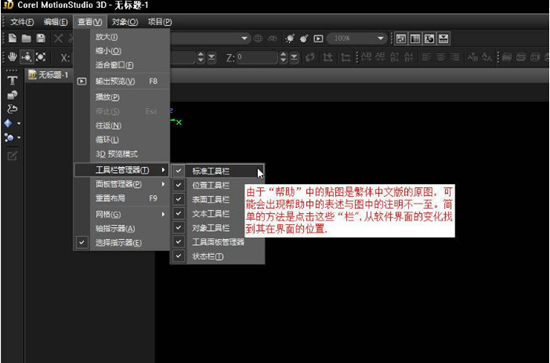Viewport: 550px width, 363px height.
Task: Click the Z field spinner arrows
Action: click(283, 57)
